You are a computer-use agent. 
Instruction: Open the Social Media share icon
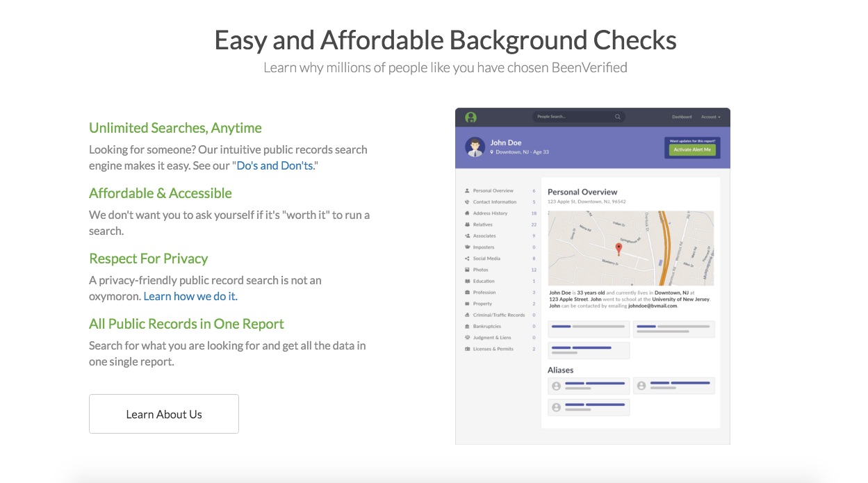click(x=466, y=259)
